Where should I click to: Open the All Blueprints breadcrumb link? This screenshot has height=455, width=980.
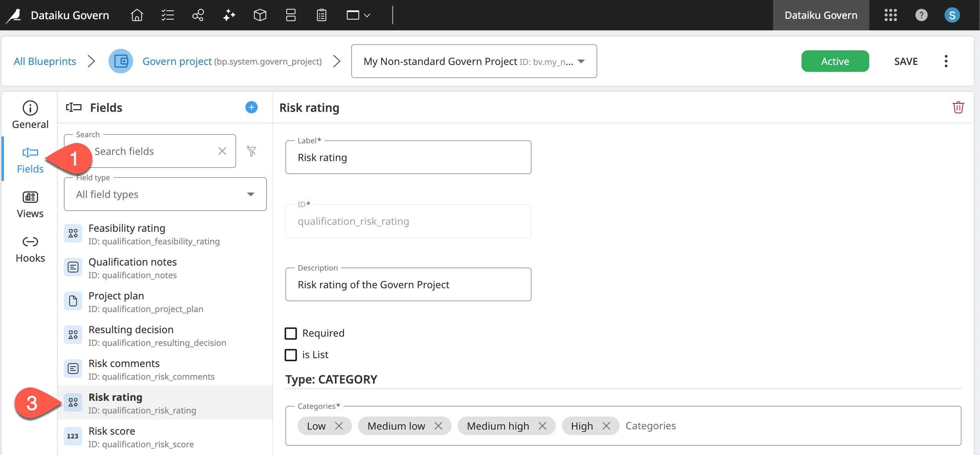pyautogui.click(x=45, y=61)
